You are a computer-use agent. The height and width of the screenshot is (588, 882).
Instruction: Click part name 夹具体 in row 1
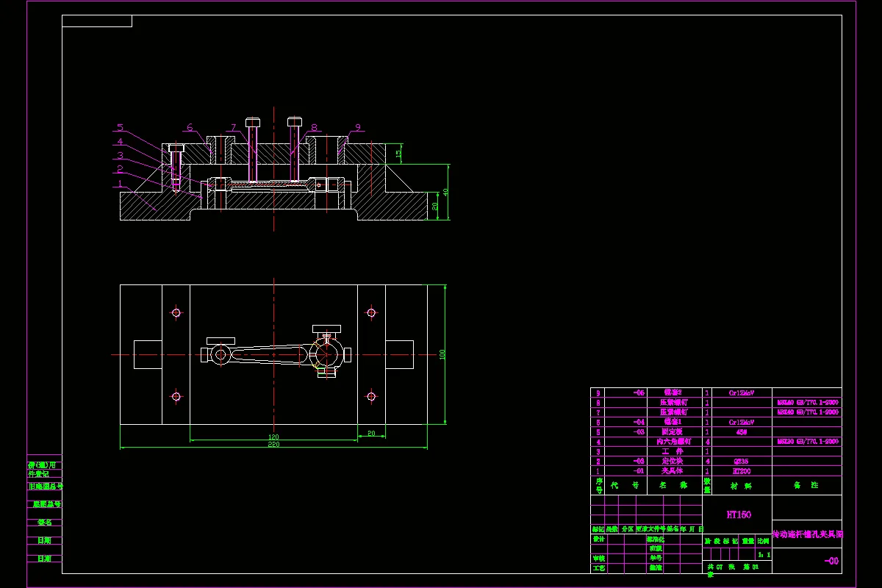[x=673, y=471]
